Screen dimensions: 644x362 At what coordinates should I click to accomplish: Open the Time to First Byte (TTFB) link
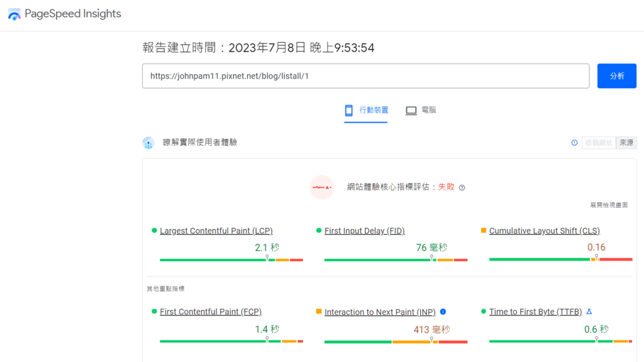pos(536,312)
